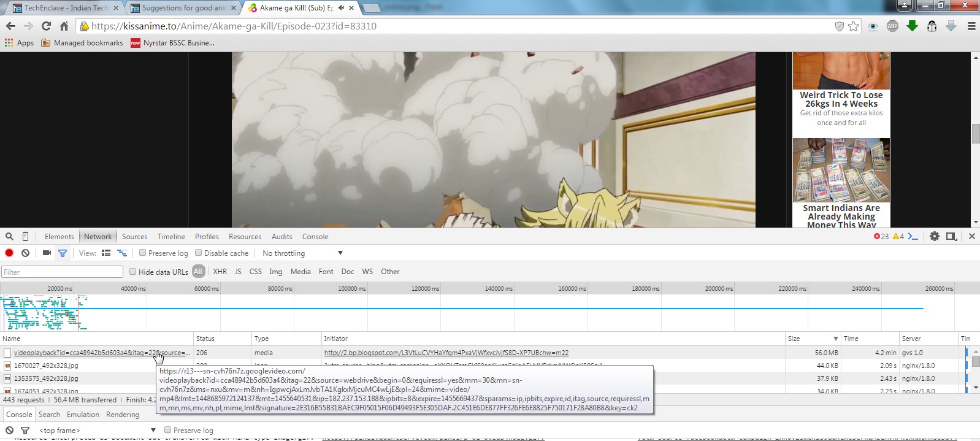The height and width of the screenshot is (441, 980).
Task: Sort requests by Size column
Action: [x=812, y=339]
